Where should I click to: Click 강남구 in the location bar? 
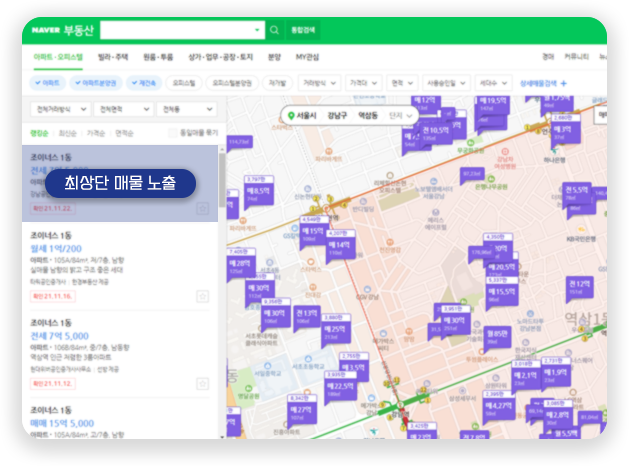337,116
